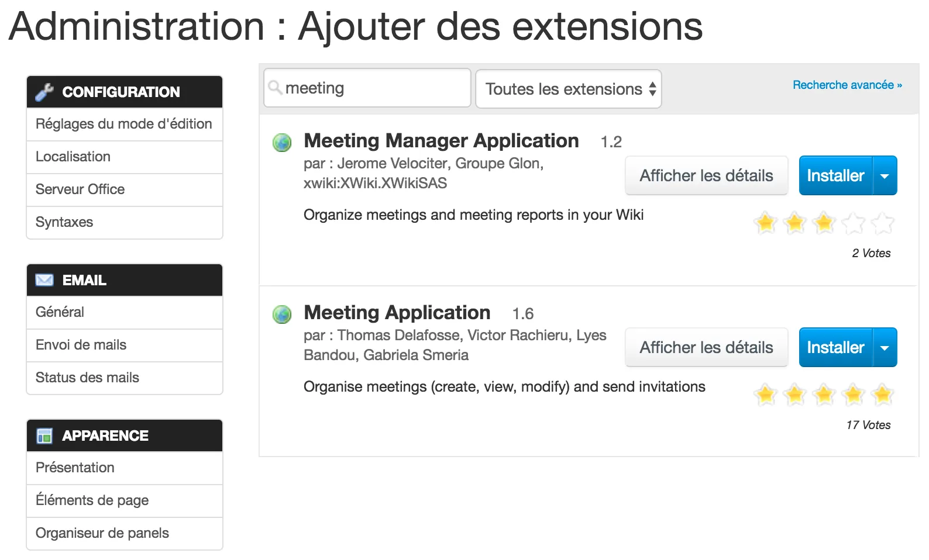Screen dimensions: 929x560
Task: Click the fourth star of Meeting Manager rating
Action: click(x=853, y=223)
